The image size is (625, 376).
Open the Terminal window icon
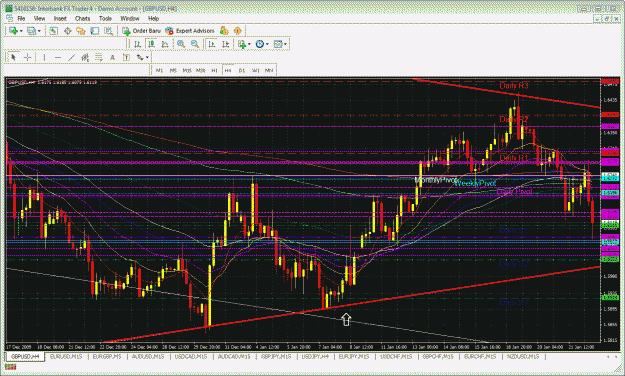tap(94, 31)
